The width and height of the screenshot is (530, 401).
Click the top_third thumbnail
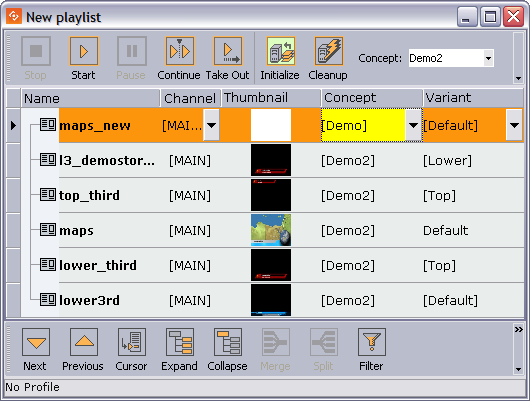(x=271, y=195)
